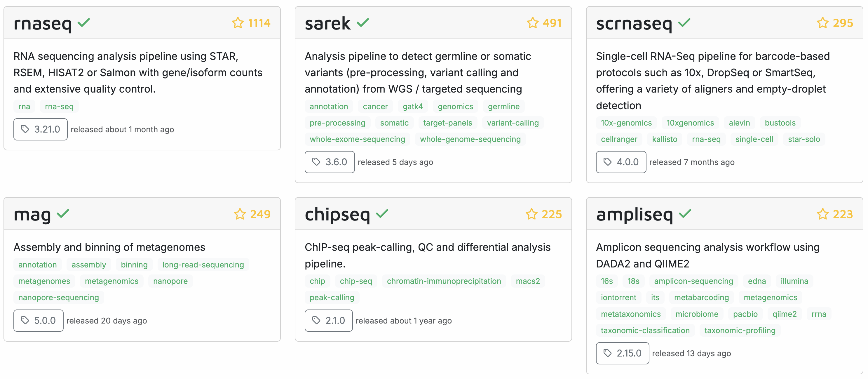Select the qiime2 keyword tag
This screenshot has height=379, width=868.
pos(785,314)
